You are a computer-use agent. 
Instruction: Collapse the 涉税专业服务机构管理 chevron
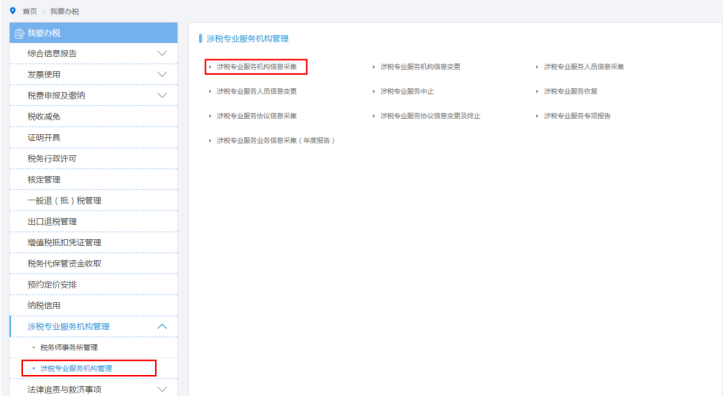coord(162,326)
